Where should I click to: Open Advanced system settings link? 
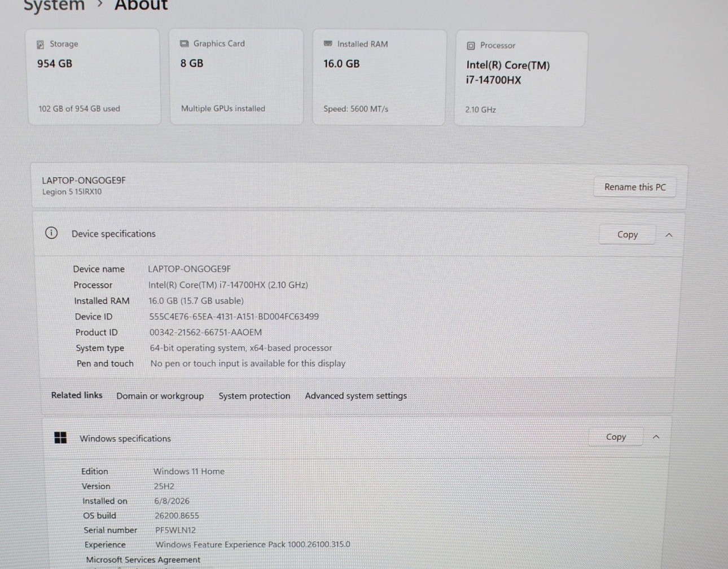[x=356, y=396]
